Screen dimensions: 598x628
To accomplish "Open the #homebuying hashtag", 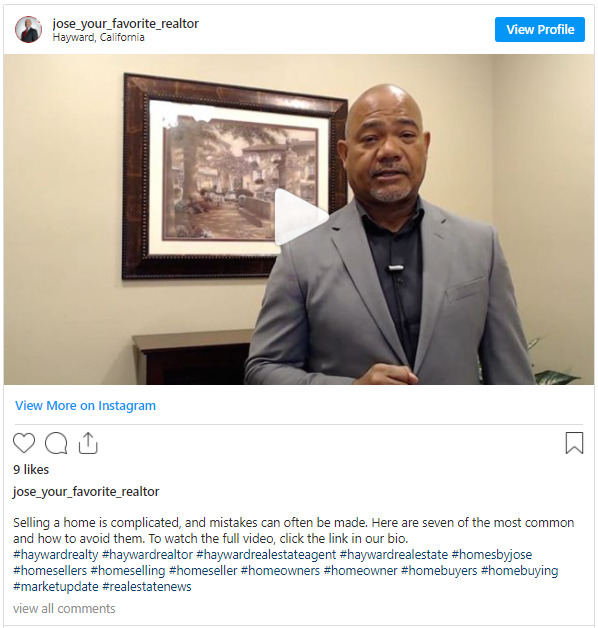I will pyautogui.click(x=519, y=571).
